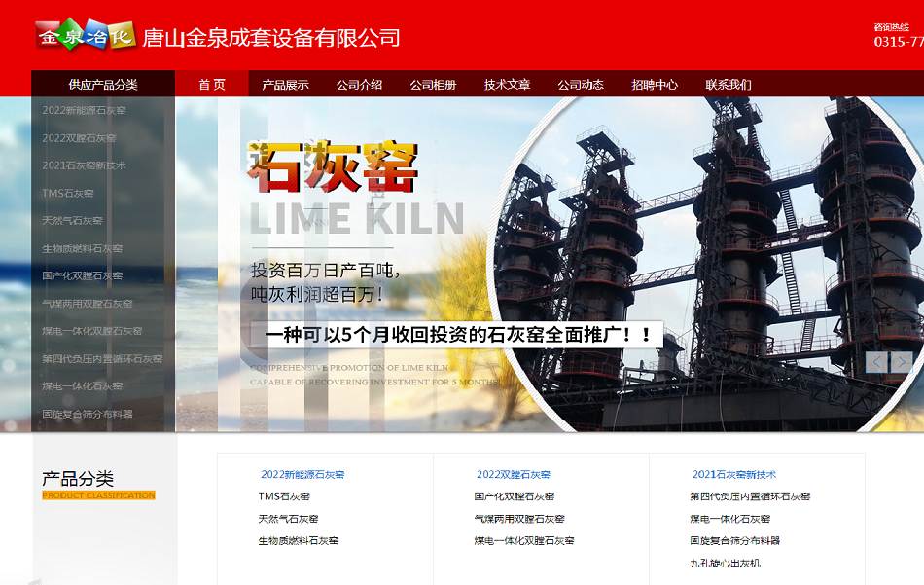Expand the 供应产品分类 sidebar header
Screen dimensions: 924x585
click(x=103, y=85)
